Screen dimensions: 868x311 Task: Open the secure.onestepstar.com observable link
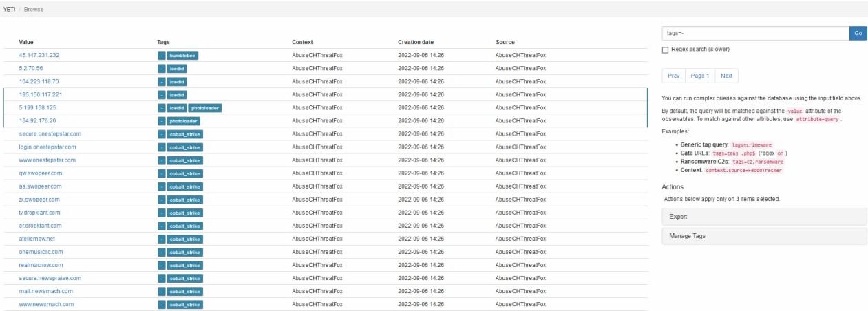click(x=50, y=134)
